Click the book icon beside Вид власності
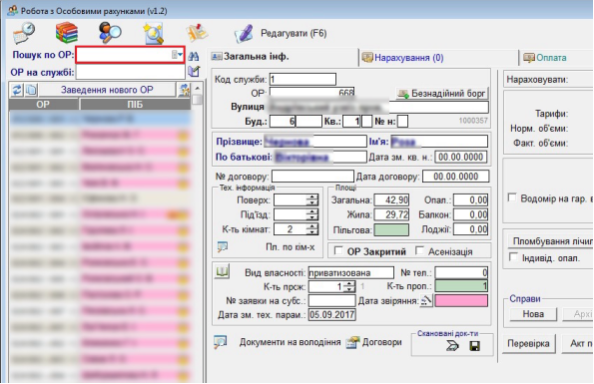 (222, 272)
